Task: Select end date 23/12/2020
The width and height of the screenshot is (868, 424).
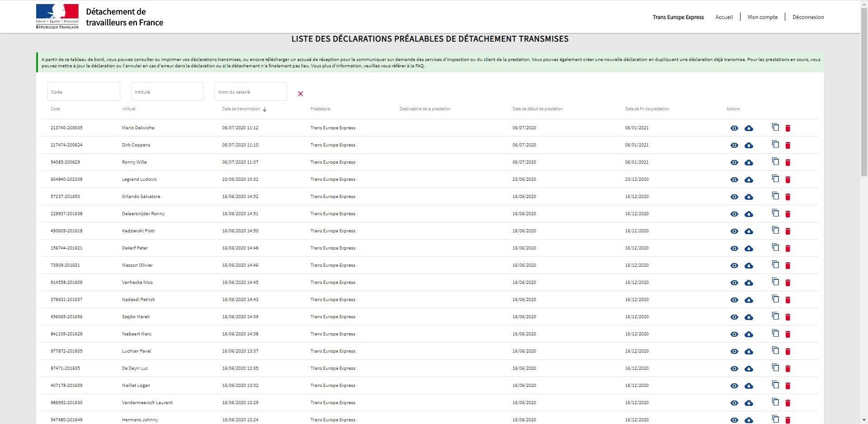Action: point(637,179)
